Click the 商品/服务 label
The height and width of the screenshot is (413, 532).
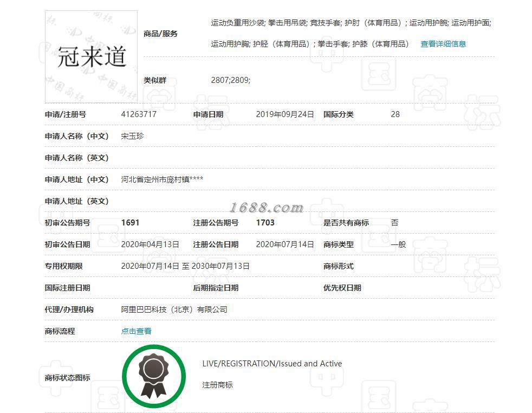tap(160, 34)
